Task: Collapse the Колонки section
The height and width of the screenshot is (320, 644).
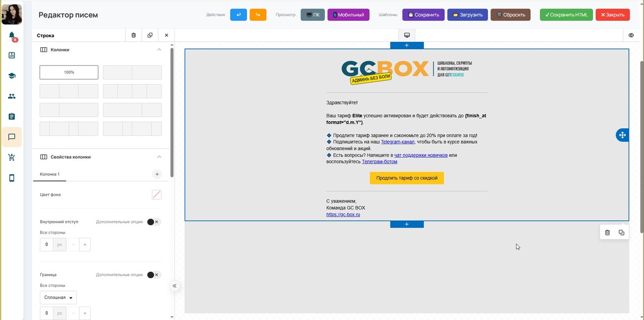Action: point(159,50)
